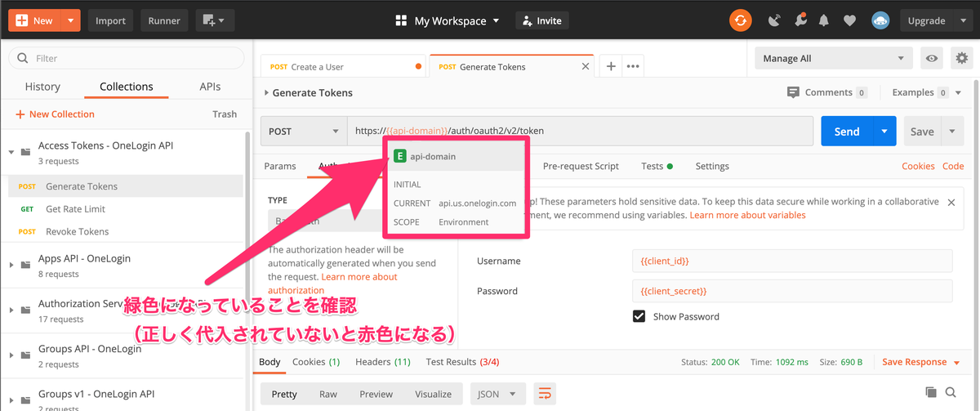Open the tab options three-dots menu
This screenshot has height=411, width=980.
click(x=632, y=67)
